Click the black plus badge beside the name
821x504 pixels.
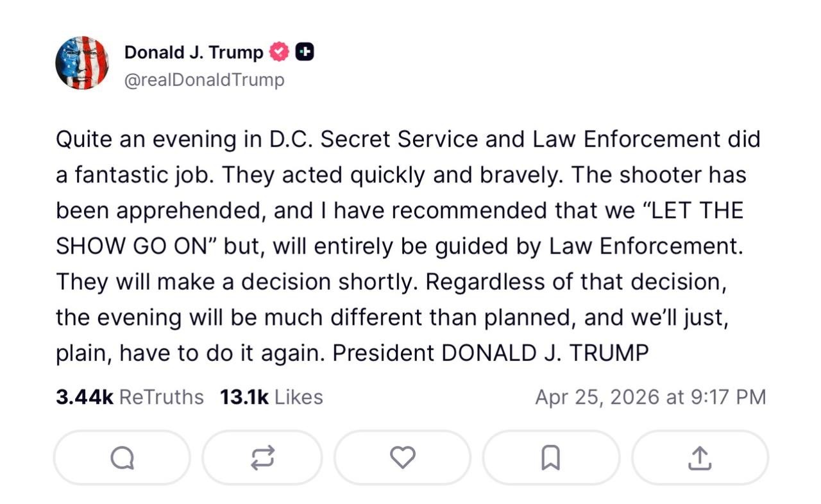coord(305,52)
